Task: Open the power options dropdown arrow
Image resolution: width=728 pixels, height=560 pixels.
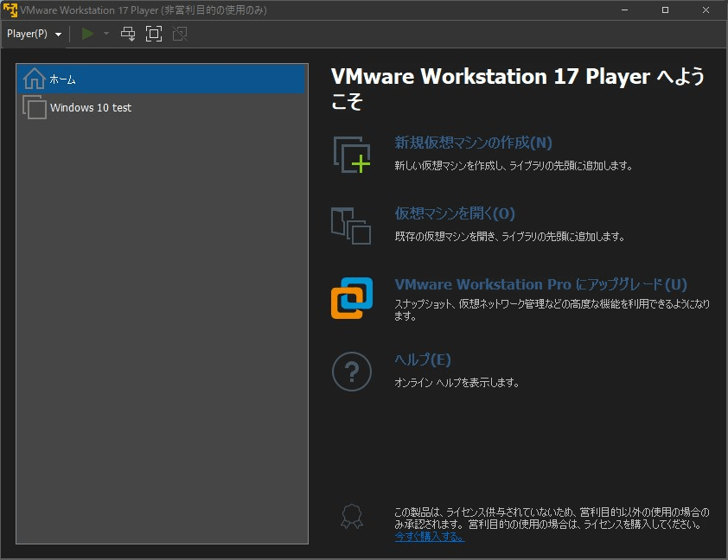Action: (x=106, y=34)
